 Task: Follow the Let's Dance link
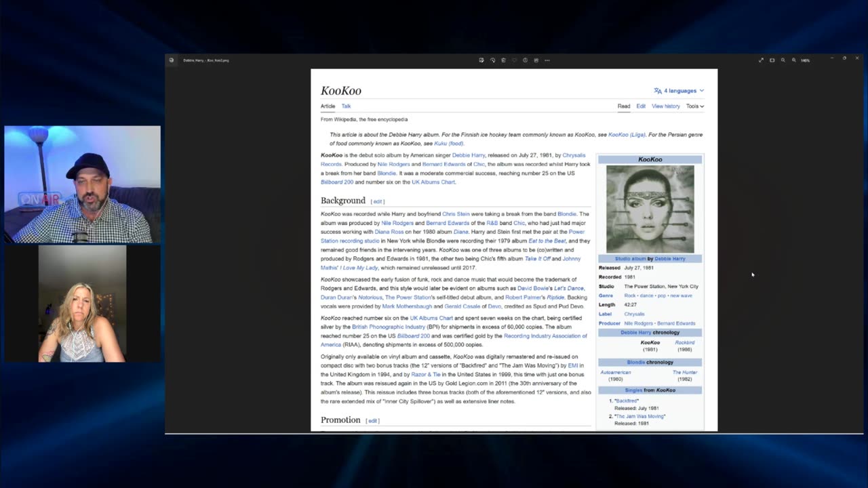[568, 289]
